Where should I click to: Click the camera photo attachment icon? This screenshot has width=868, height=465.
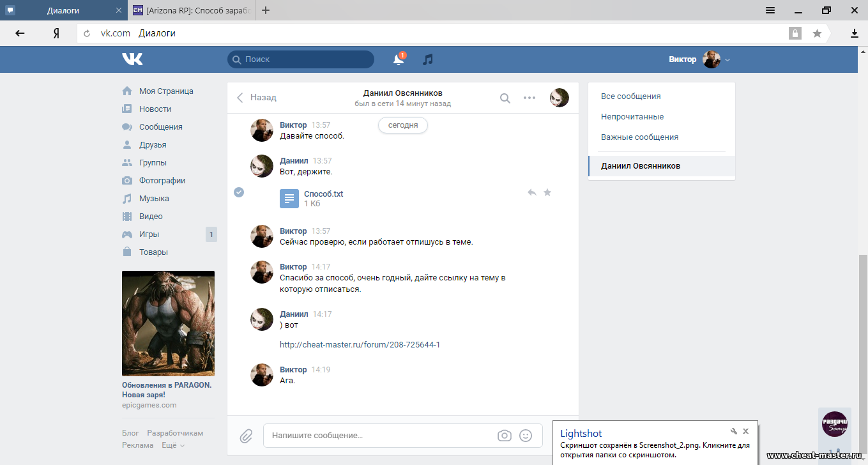point(505,436)
